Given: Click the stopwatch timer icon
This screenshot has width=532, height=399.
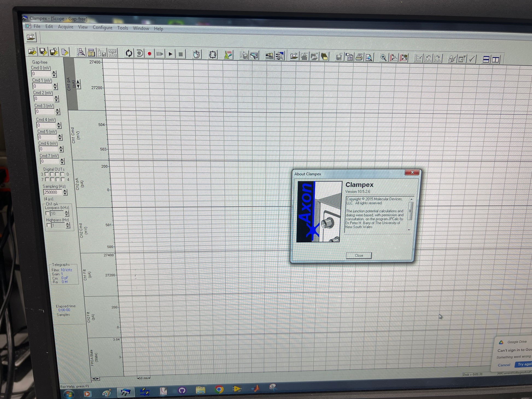Looking at the screenshot, I should point(196,54).
